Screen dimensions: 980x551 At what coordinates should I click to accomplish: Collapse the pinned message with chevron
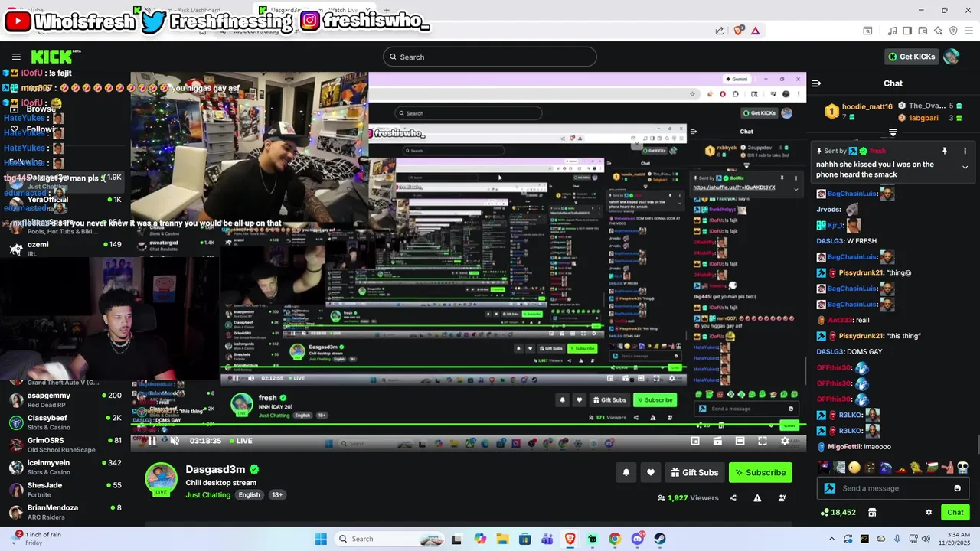(x=965, y=167)
